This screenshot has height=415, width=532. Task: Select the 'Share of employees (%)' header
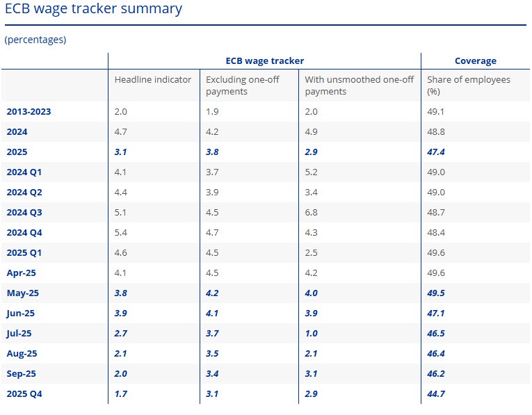tap(469, 86)
